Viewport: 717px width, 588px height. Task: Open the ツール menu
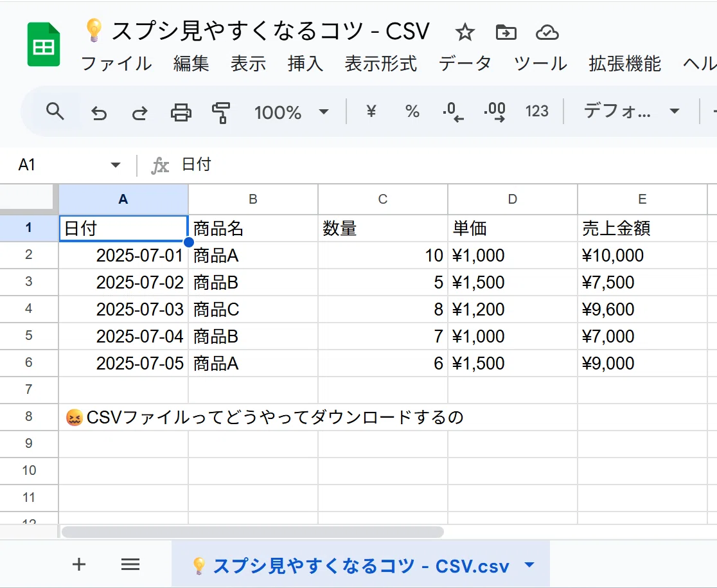pyautogui.click(x=540, y=64)
